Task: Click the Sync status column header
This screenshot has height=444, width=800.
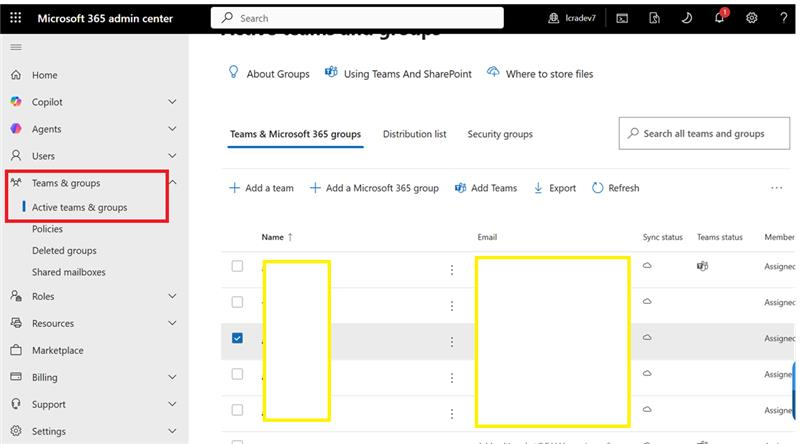Action: (x=662, y=237)
